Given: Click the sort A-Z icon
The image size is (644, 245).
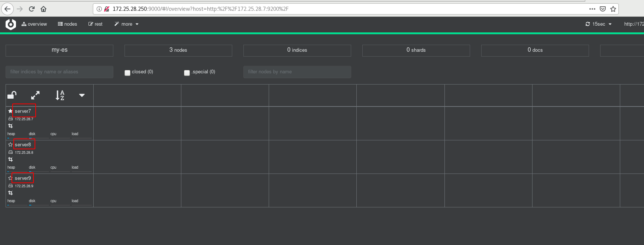Looking at the screenshot, I should point(60,95).
